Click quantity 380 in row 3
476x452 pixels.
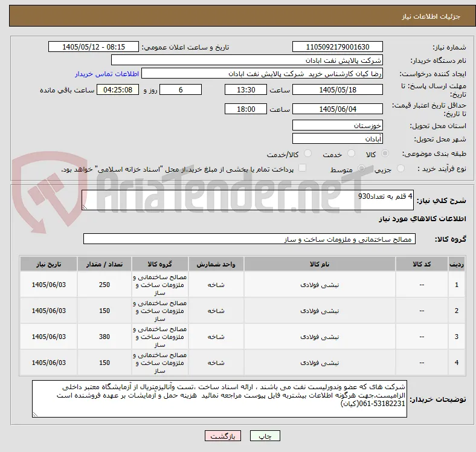click(105, 337)
